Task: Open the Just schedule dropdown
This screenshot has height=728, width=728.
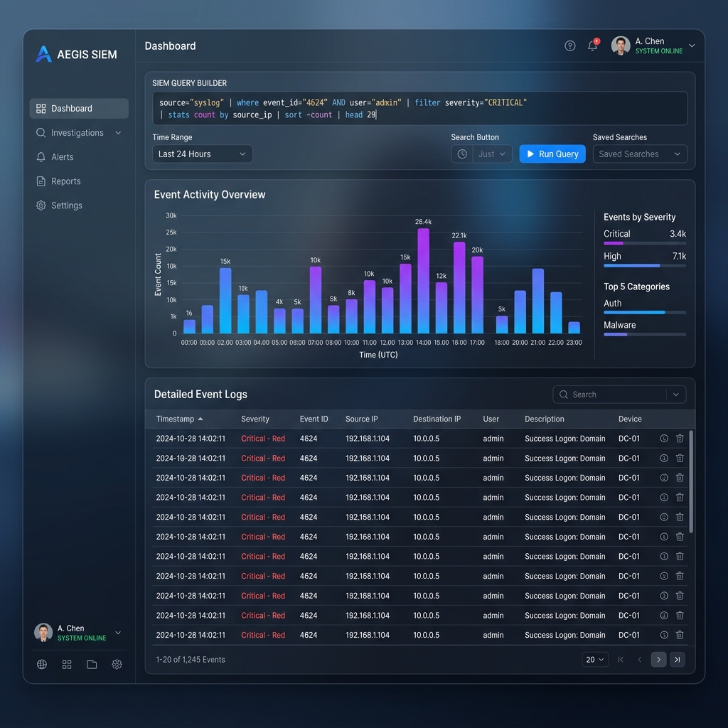Action: point(492,154)
